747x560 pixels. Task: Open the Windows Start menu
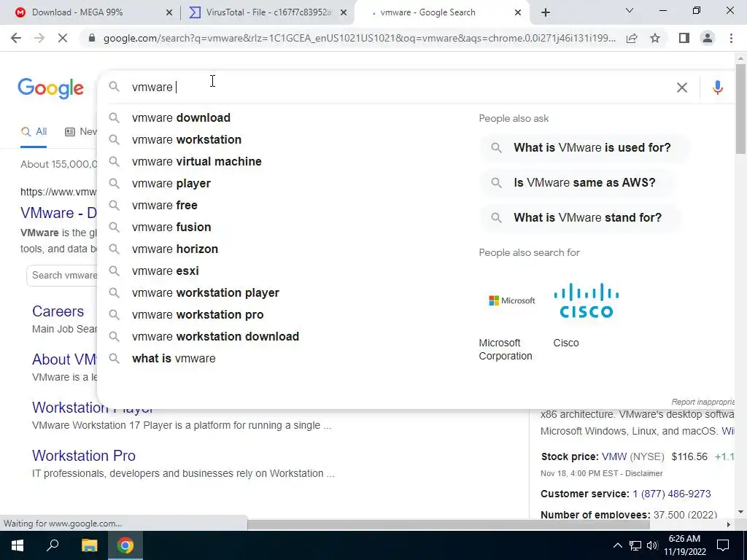coord(18,545)
